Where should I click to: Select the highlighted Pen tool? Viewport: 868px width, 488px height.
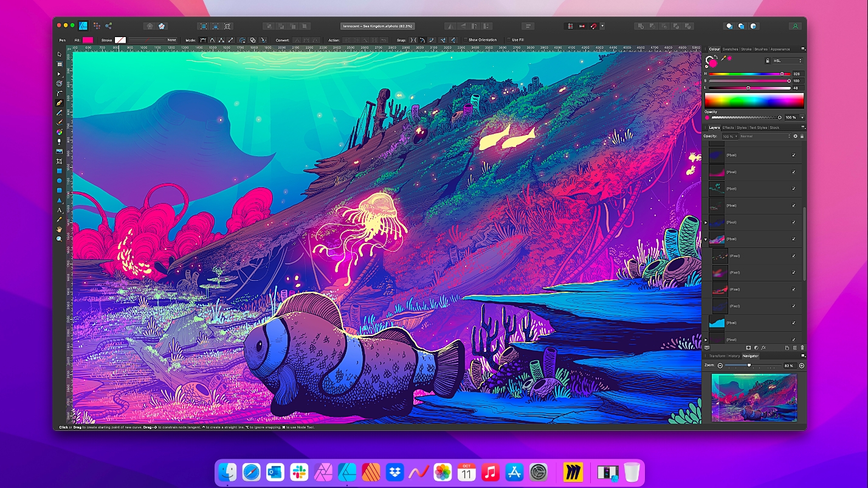[60, 103]
